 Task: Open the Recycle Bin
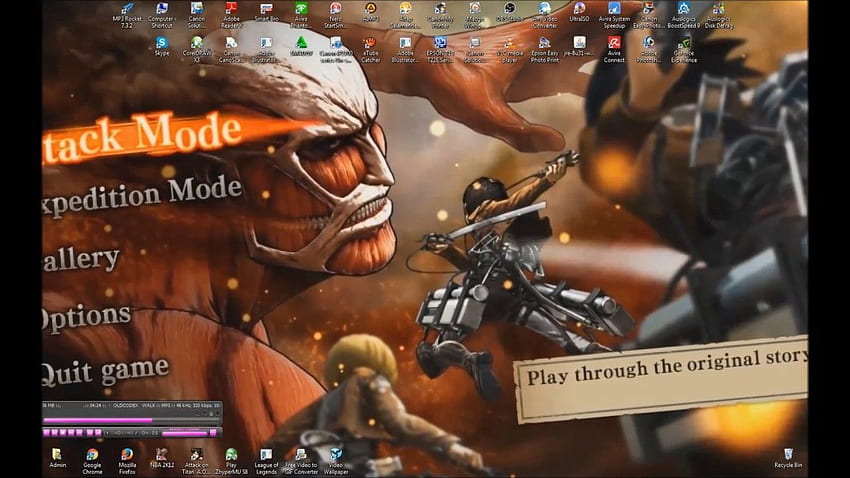[788, 458]
